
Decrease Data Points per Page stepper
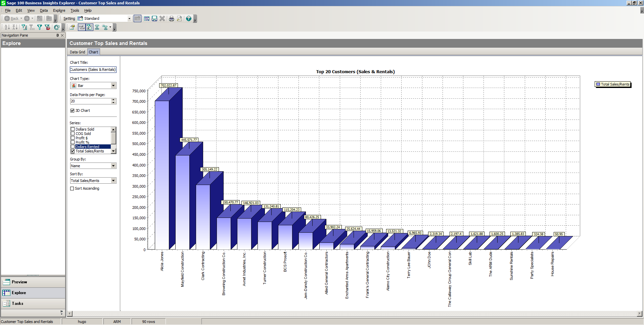(x=113, y=102)
